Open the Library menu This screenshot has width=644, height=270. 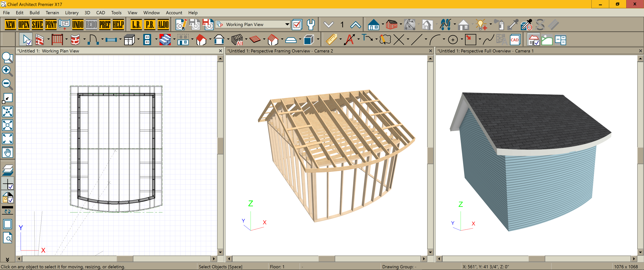(x=72, y=13)
